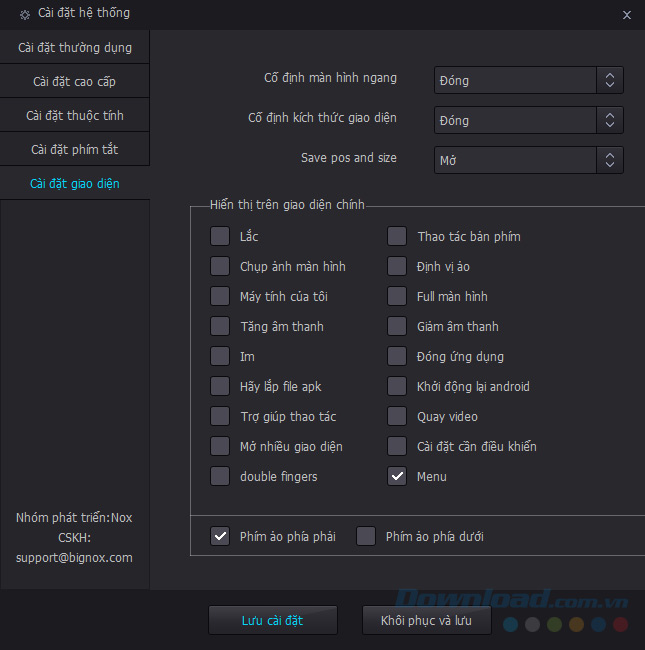Open the Cố định màn hình ngang dropdown
Viewport: 645px width, 650px height.
tap(529, 80)
